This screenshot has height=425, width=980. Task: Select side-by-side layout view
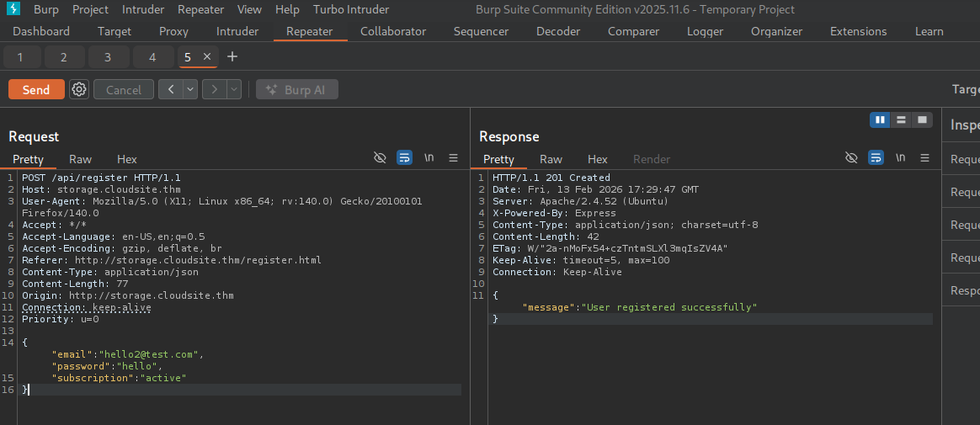click(x=880, y=120)
